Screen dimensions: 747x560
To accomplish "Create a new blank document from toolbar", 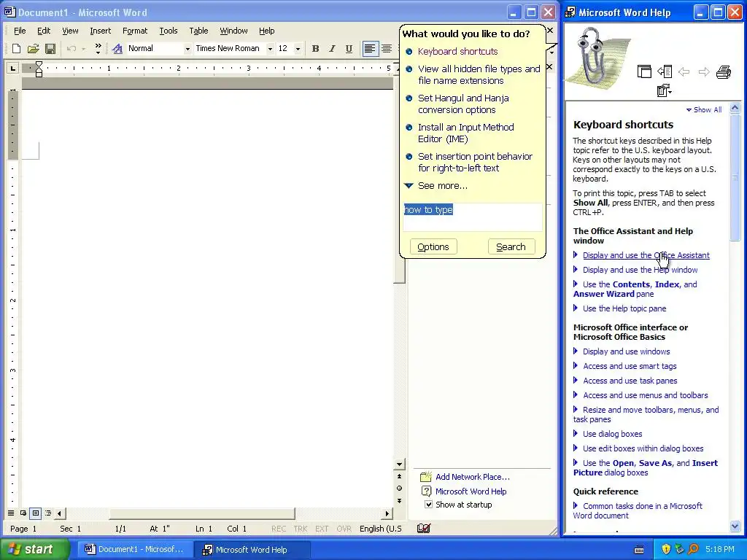I will (16, 49).
